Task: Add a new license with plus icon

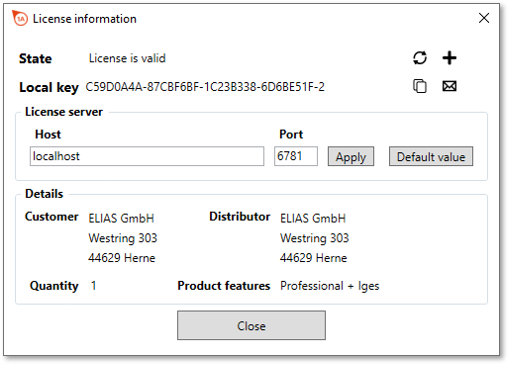Action: coord(449,58)
